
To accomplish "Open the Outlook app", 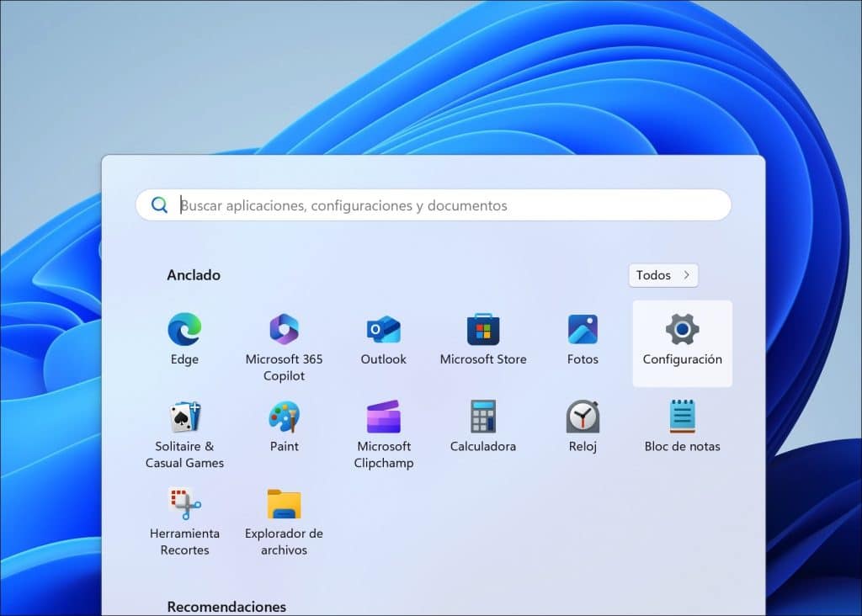I will [x=383, y=340].
